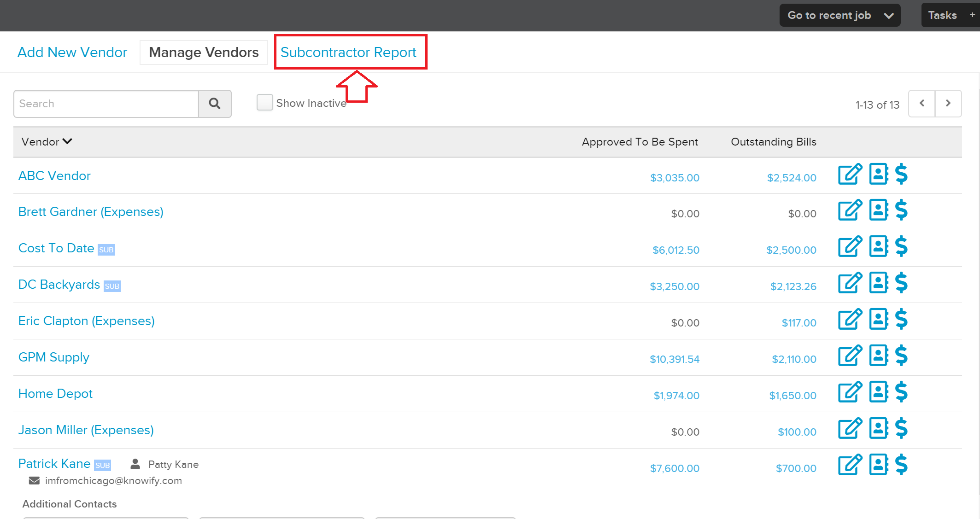980x519 pixels.
Task: Open contacts for ABC Vendor
Action: point(879,174)
